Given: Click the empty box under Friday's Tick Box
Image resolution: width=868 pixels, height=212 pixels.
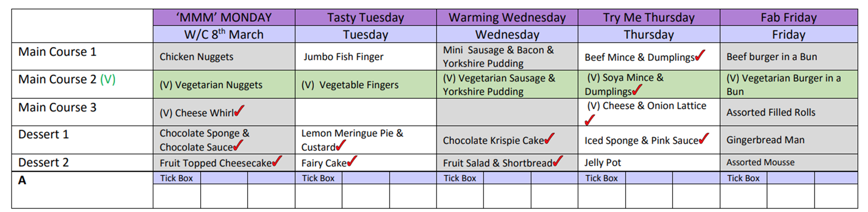Looking at the screenshot, I should 744,196.
